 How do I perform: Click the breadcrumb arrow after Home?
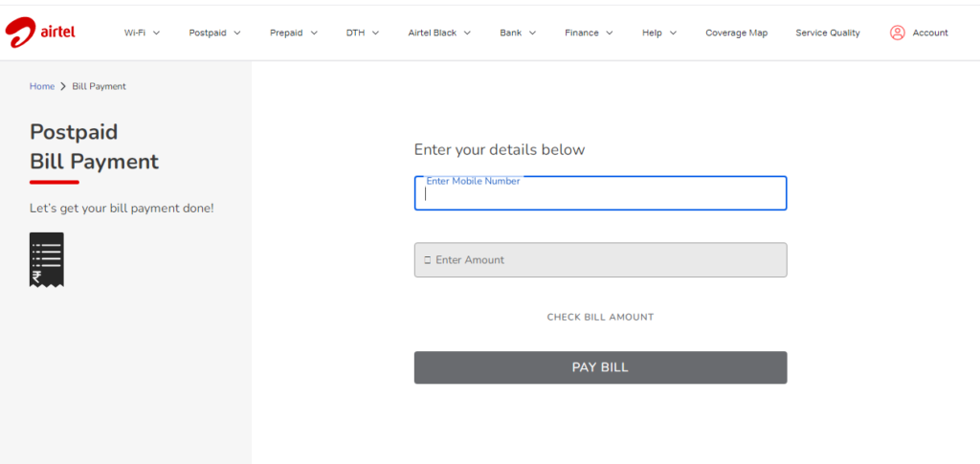[x=63, y=87]
